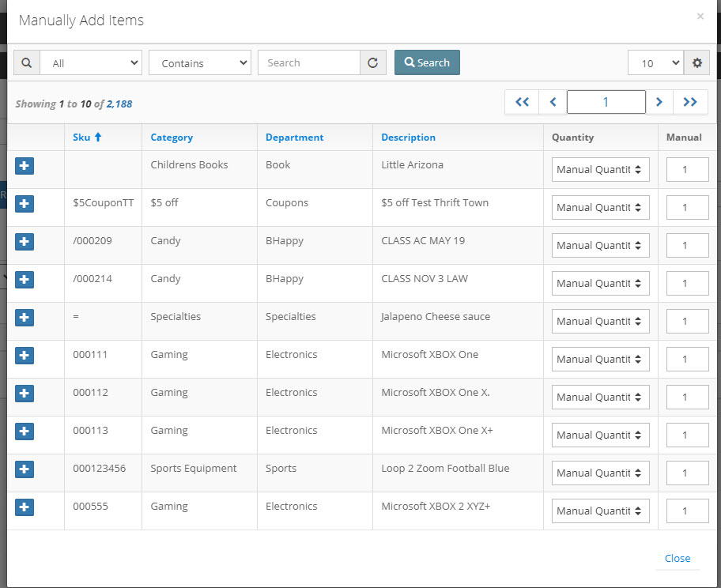Add the Microsoft XBOX One item, SKU 000111
This screenshot has width=721, height=588.
pos(25,356)
